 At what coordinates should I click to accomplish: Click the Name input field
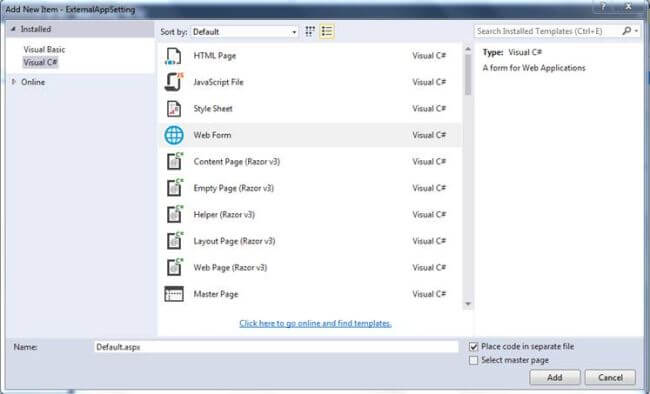pyautogui.click(x=276, y=347)
